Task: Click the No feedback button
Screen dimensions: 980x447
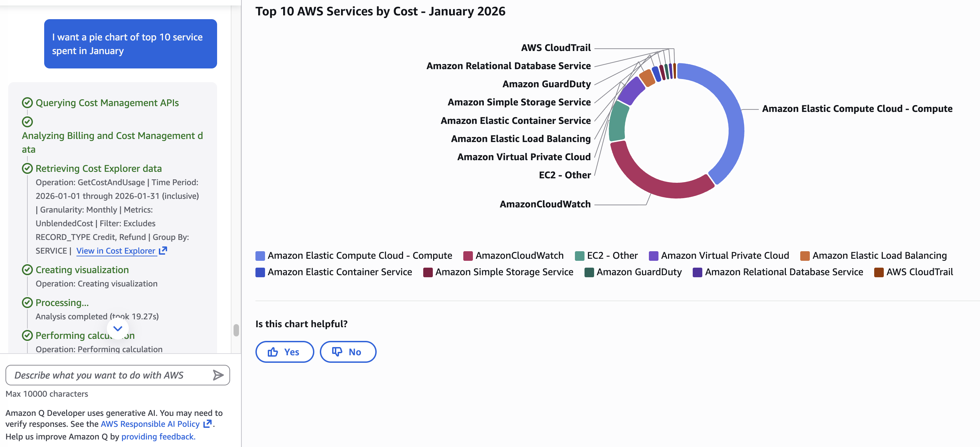Action: tap(348, 352)
